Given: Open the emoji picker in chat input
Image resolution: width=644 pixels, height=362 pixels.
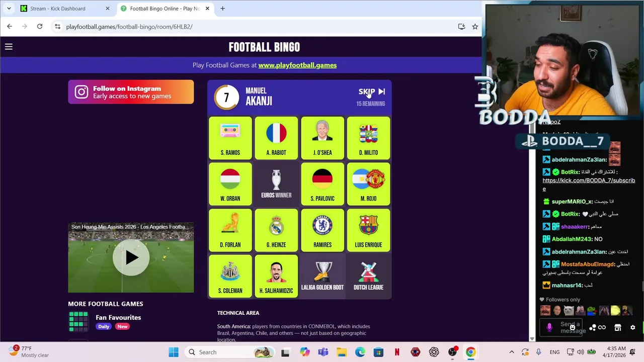Looking at the screenshot, I should coord(572,328).
